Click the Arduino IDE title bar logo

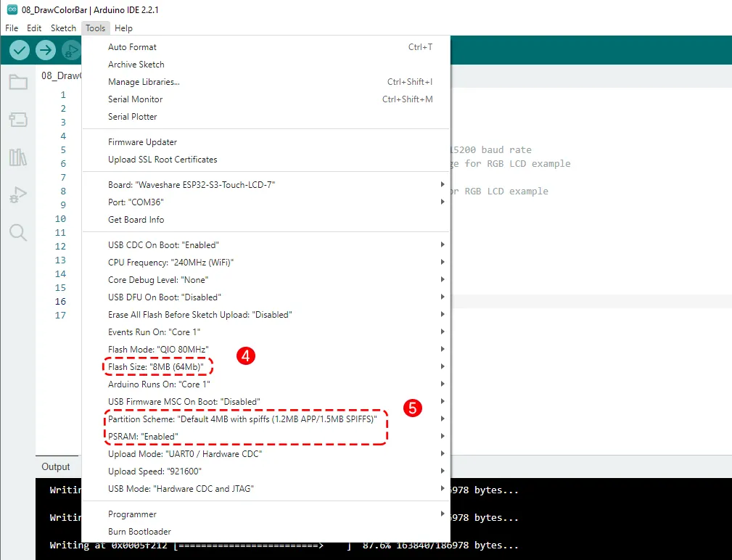click(x=12, y=9)
